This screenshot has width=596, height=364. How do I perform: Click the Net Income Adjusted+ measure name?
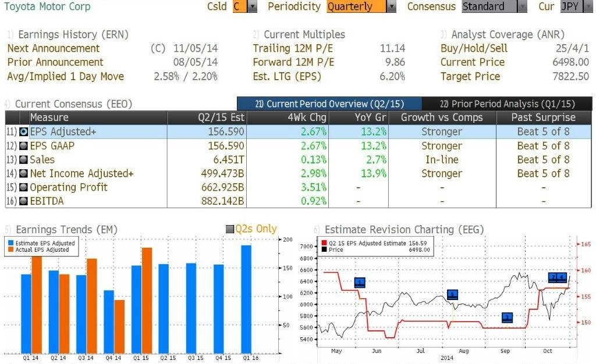81,173
